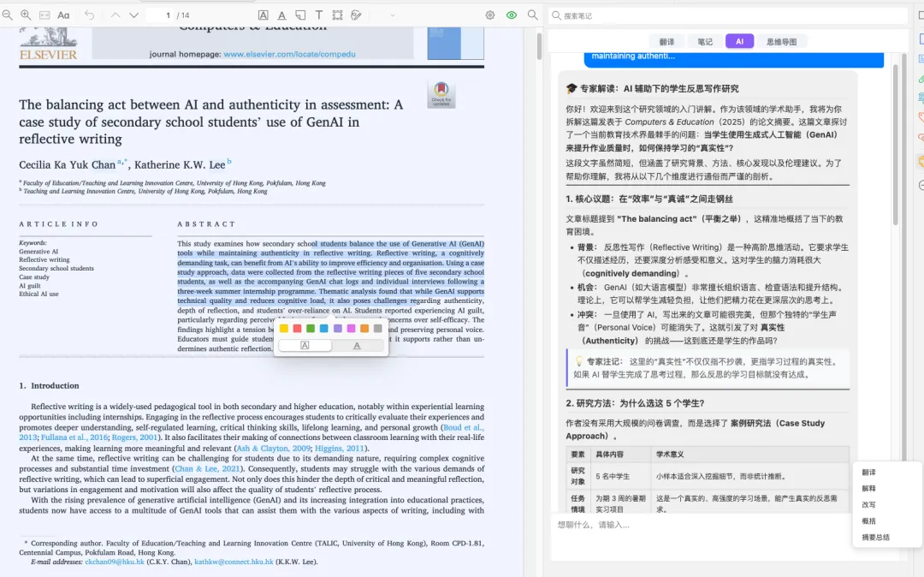924x577 pixels.
Task: Open the Ash & Clayton, 2009 citation
Action: 274,448
